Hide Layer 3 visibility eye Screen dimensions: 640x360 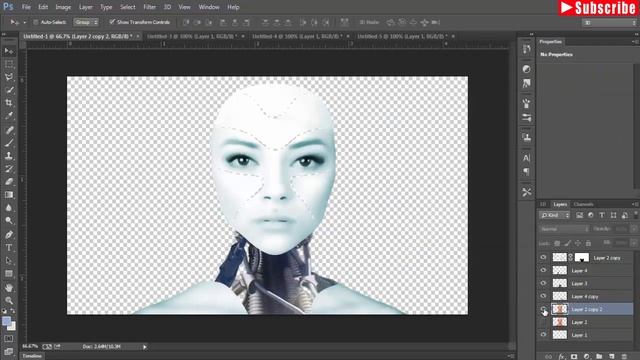pos(543,283)
